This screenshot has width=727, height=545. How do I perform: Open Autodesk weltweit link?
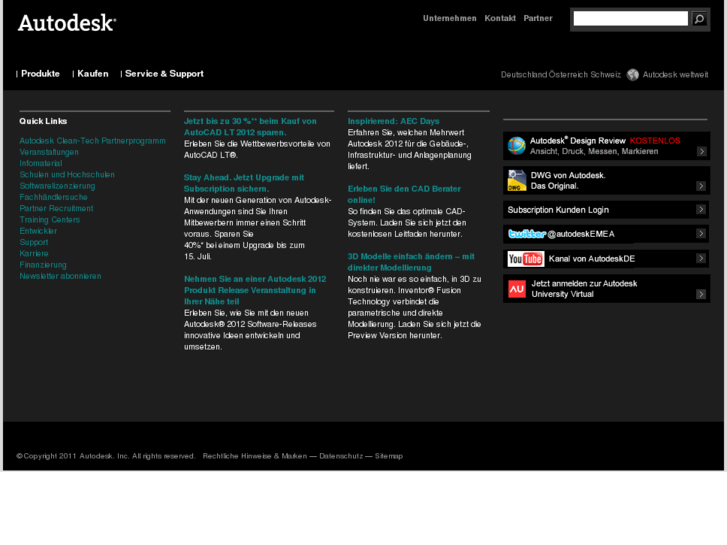pyautogui.click(x=675, y=75)
